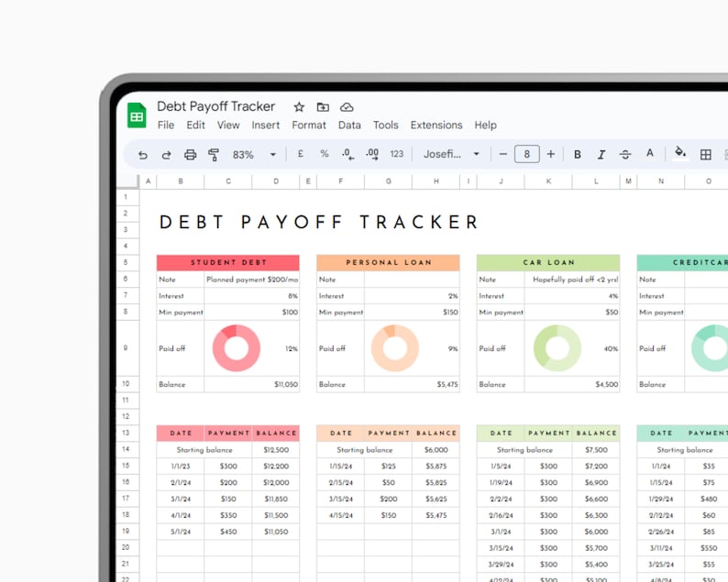Open the View menu
This screenshot has width=728, height=582.
pyautogui.click(x=228, y=126)
